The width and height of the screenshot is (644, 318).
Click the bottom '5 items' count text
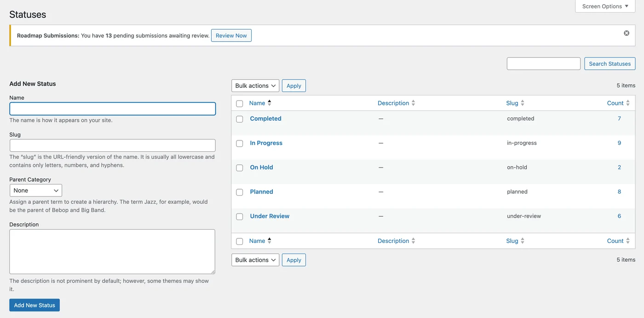pos(626,260)
